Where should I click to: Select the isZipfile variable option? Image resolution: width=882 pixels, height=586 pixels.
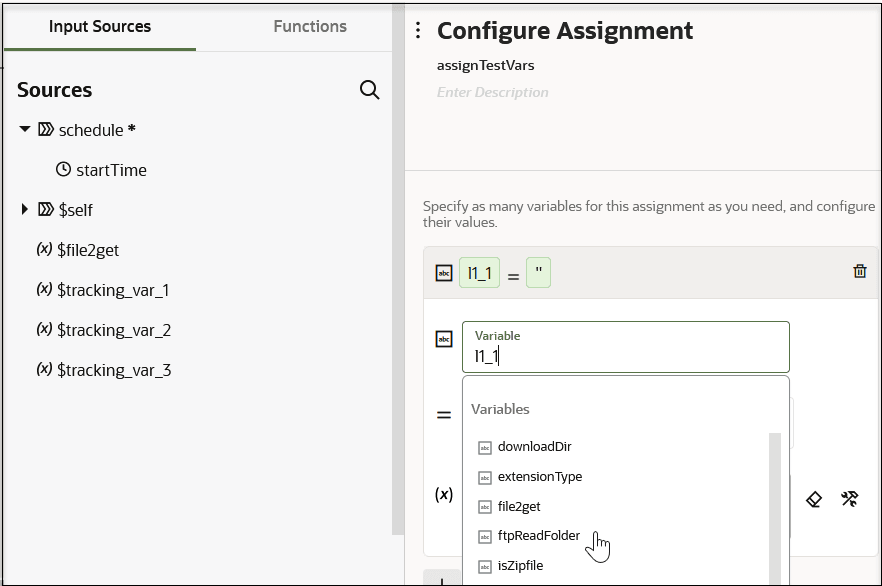[x=520, y=566]
